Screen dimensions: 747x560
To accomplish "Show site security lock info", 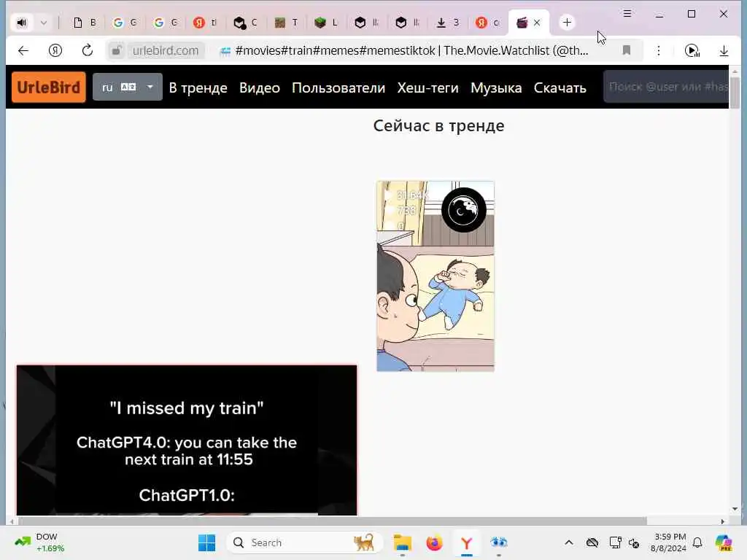I will pyautogui.click(x=116, y=50).
